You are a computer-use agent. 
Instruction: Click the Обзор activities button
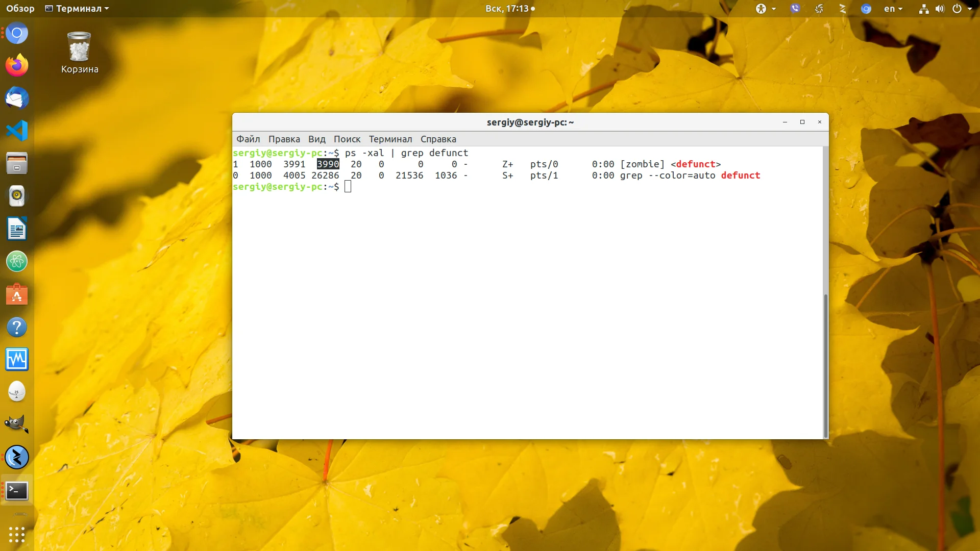point(20,9)
